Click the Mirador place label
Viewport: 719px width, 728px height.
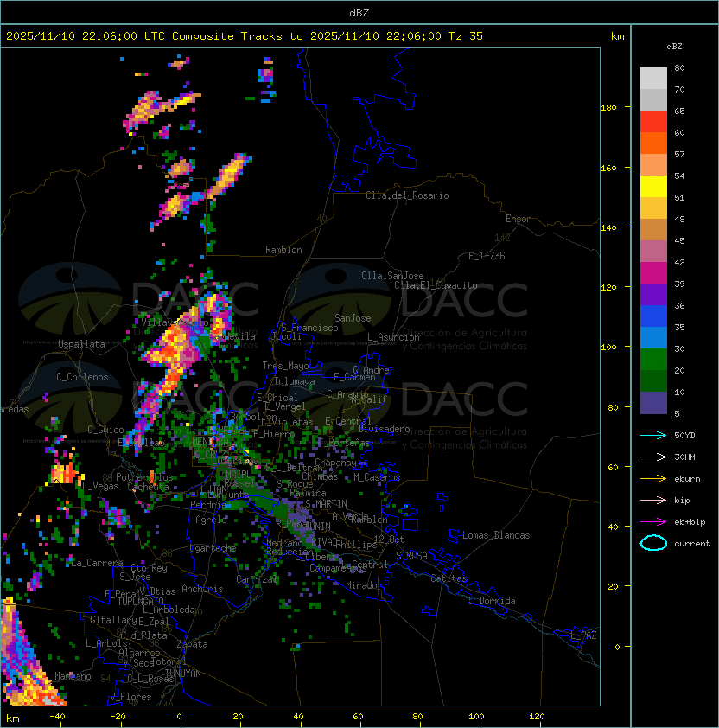coord(365,585)
